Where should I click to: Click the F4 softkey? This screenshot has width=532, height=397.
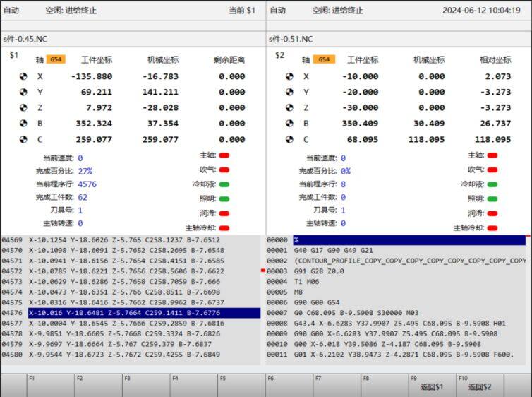click(194, 385)
